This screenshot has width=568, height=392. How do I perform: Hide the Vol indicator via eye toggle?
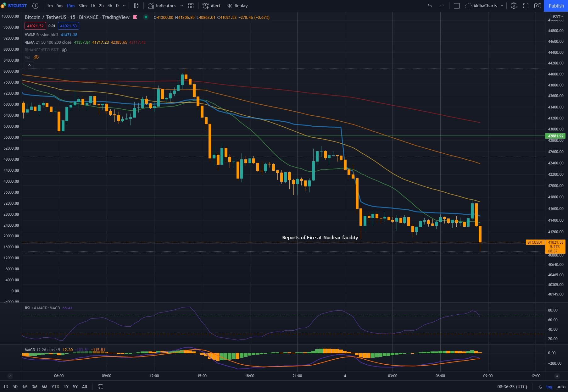coord(36,57)
